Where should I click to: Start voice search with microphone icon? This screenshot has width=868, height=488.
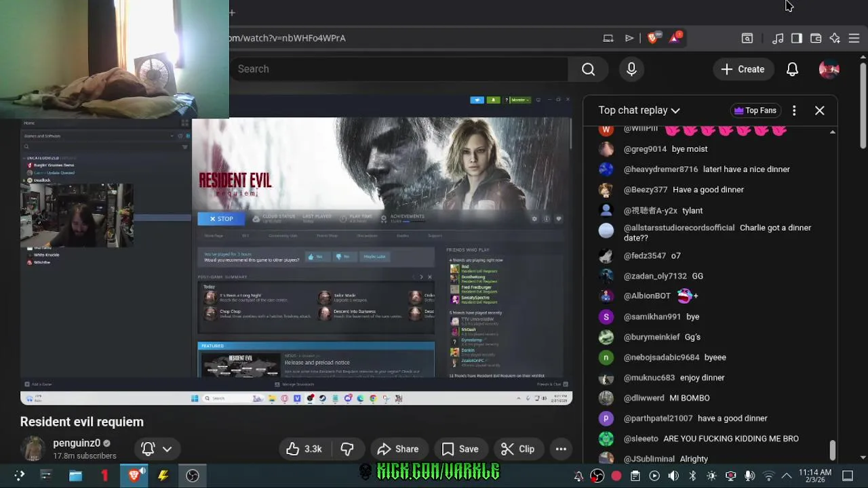[631, 69]
